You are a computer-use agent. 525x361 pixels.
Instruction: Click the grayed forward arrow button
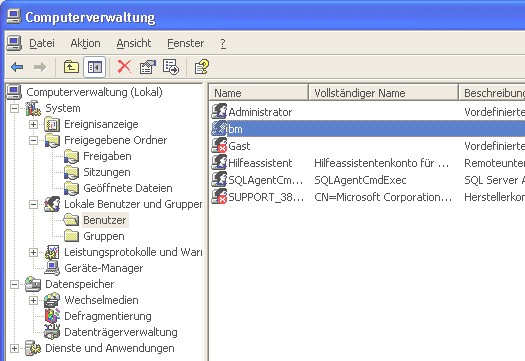point(40,67)
